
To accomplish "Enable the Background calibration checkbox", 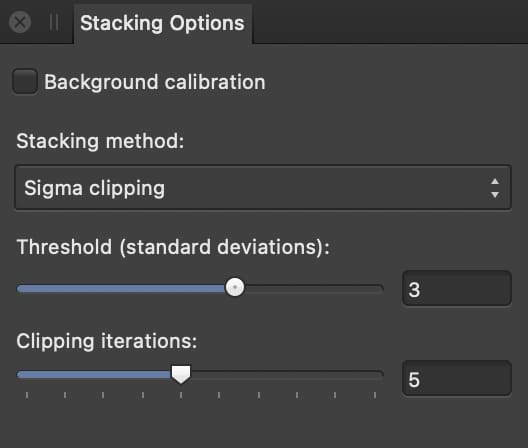I will [25, 82].
